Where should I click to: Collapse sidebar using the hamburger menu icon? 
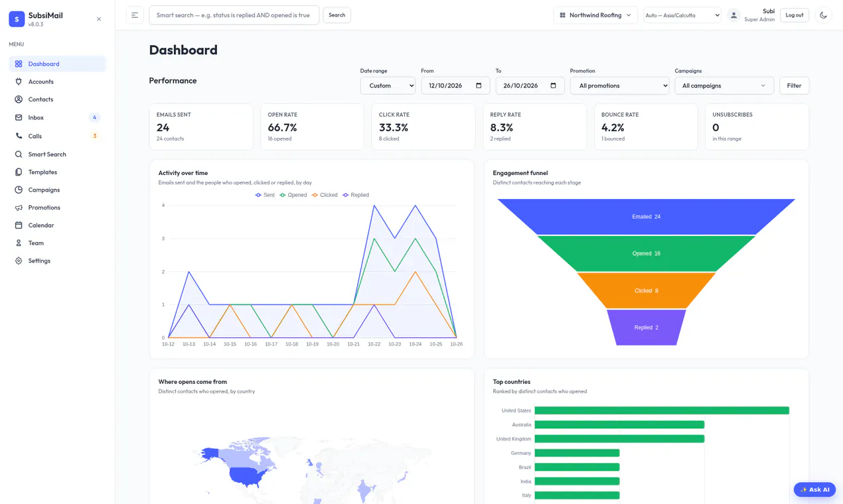pyautogui.click(x=135, y=15)
